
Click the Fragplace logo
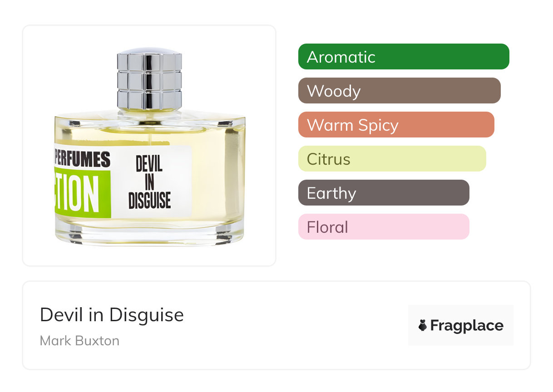pos(461,325)
